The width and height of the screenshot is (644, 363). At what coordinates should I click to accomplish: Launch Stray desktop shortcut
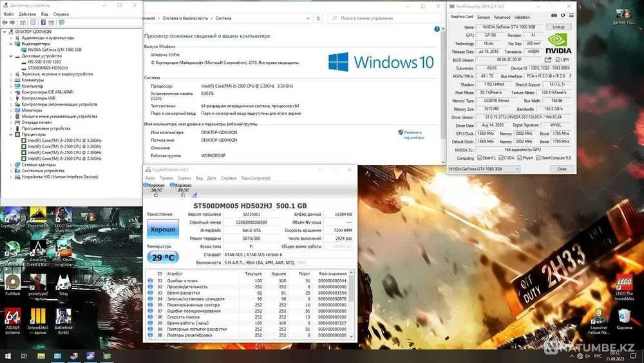[x=63, y=285]
